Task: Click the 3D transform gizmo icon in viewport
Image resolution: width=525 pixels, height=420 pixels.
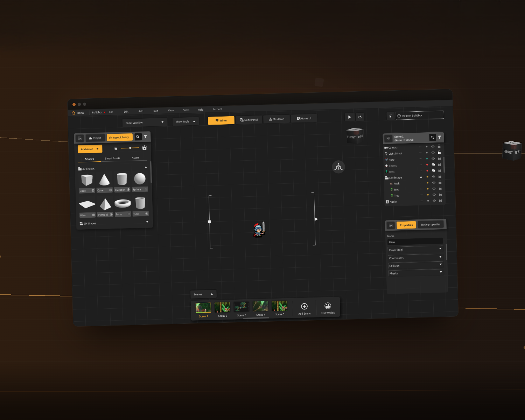Action: pos(338,167)
